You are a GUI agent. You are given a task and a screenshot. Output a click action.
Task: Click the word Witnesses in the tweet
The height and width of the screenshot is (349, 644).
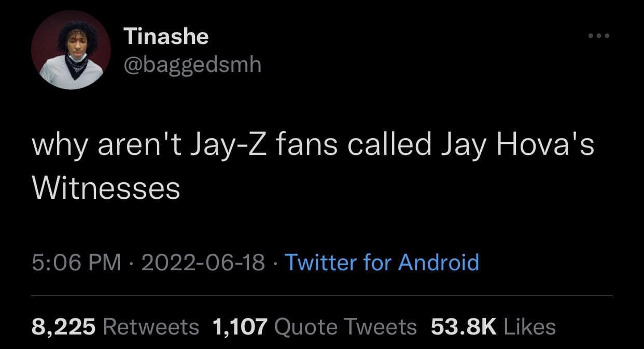106,188
